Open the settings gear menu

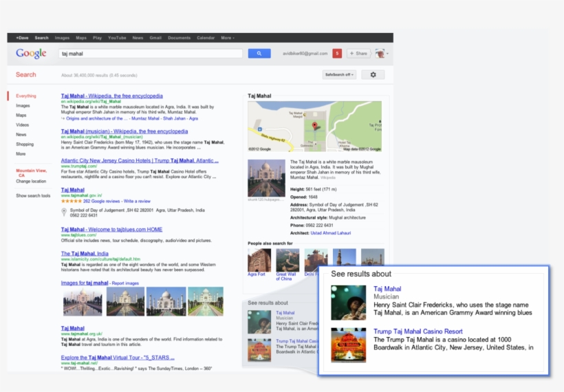click(x=373, y=74)
